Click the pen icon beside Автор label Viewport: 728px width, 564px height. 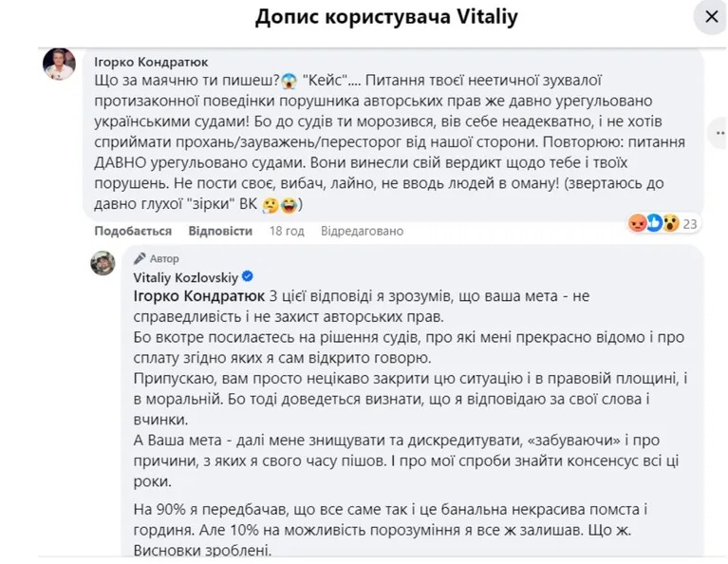(140, 258)
